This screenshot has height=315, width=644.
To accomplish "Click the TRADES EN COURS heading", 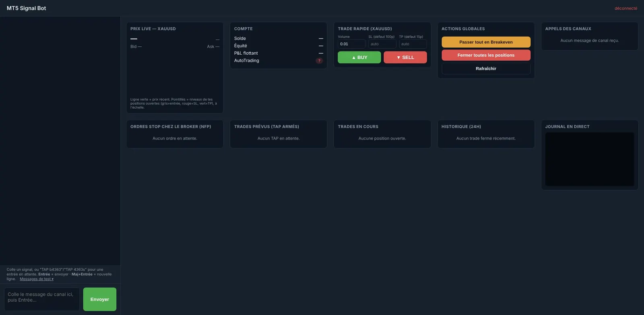I will [358, 127].
